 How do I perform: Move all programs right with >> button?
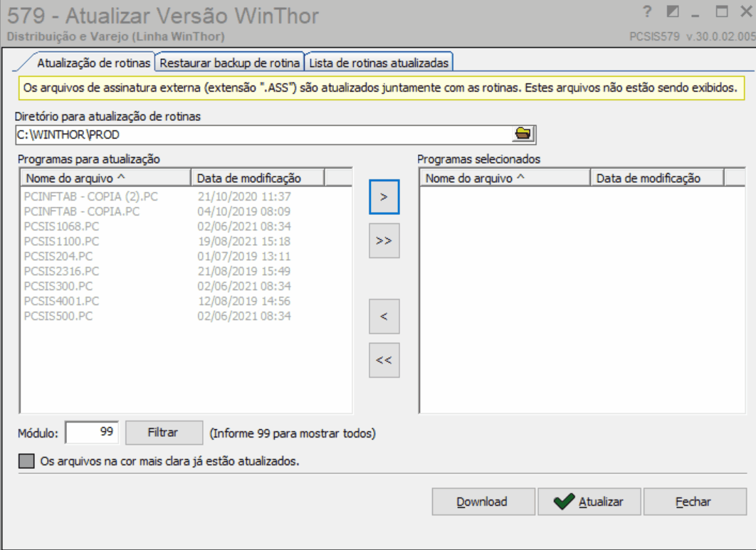tap(384, 240)
